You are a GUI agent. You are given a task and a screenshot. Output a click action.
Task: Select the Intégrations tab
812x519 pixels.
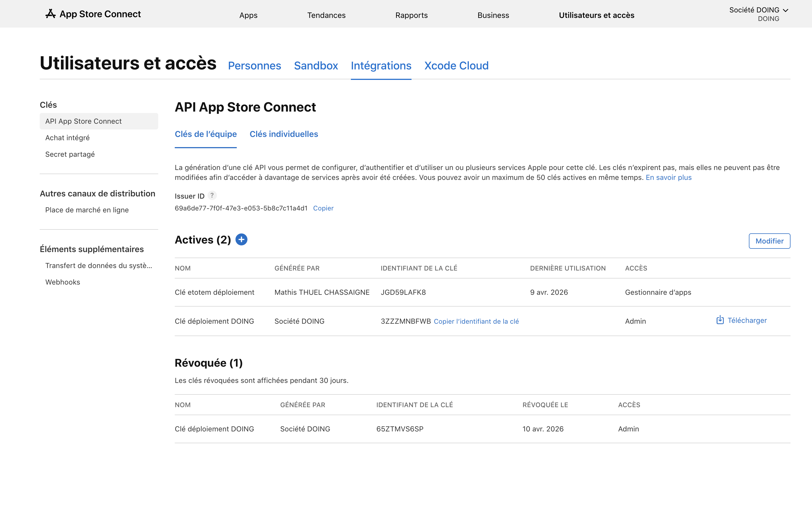click(381, 65)
